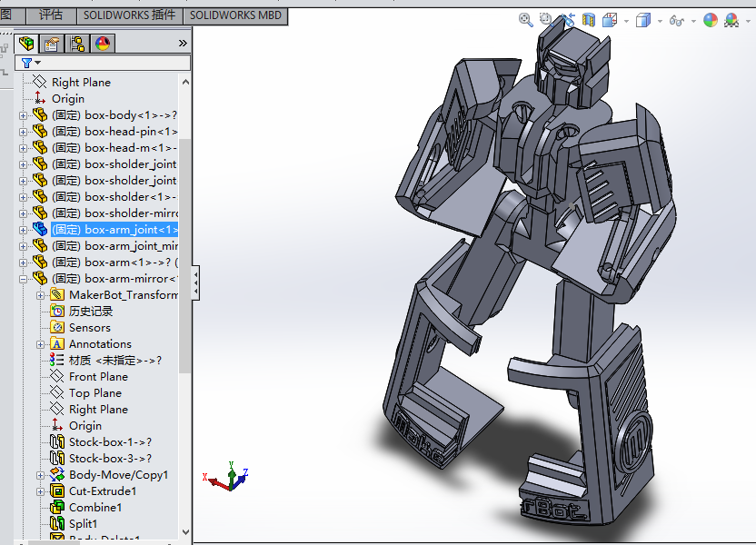
Task: Open the SOLIDWORKS 插件 tab
Action: pyautogui.click(x=128, y=15)
